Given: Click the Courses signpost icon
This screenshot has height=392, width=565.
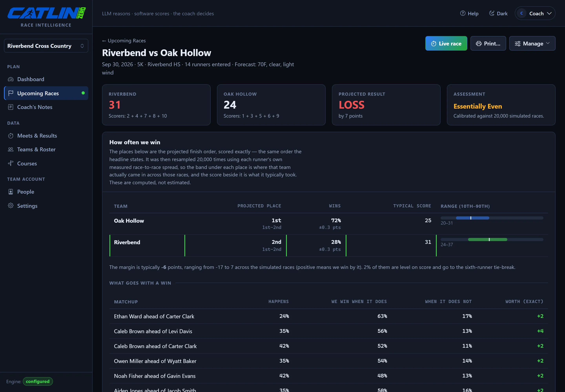Looking at the screenshot, I should pos(11,163).
